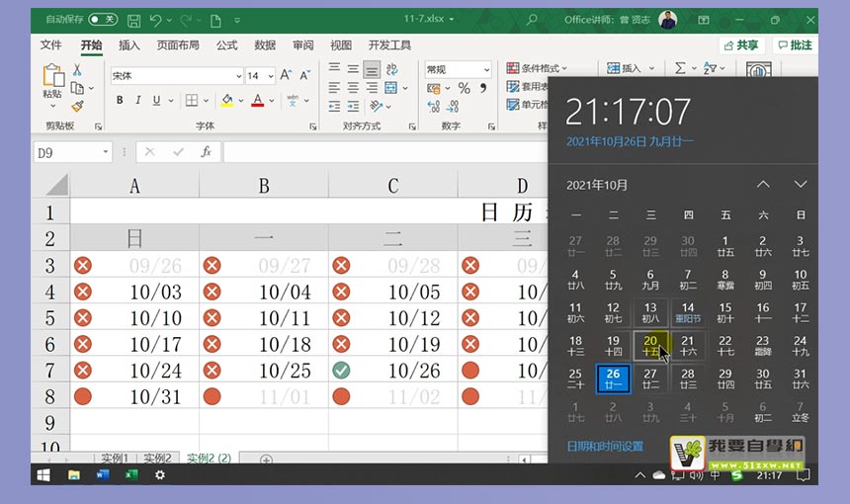Toggle italic formatting
Screen dimensions: 850x504
[137, 100]
